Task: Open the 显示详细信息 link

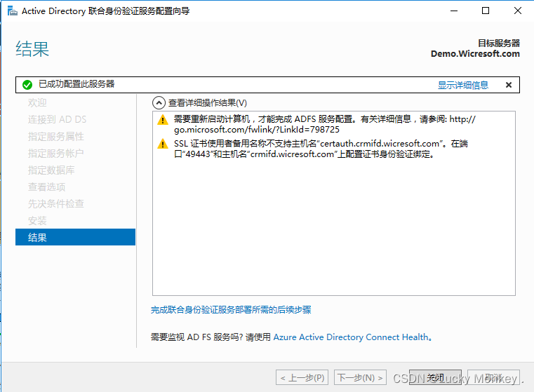Action: [463, 85]
